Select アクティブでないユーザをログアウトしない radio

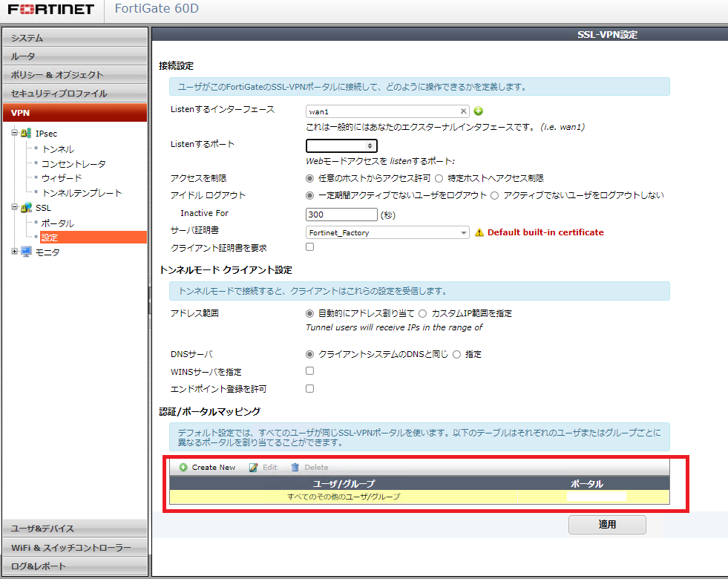[x=494, y=195]
